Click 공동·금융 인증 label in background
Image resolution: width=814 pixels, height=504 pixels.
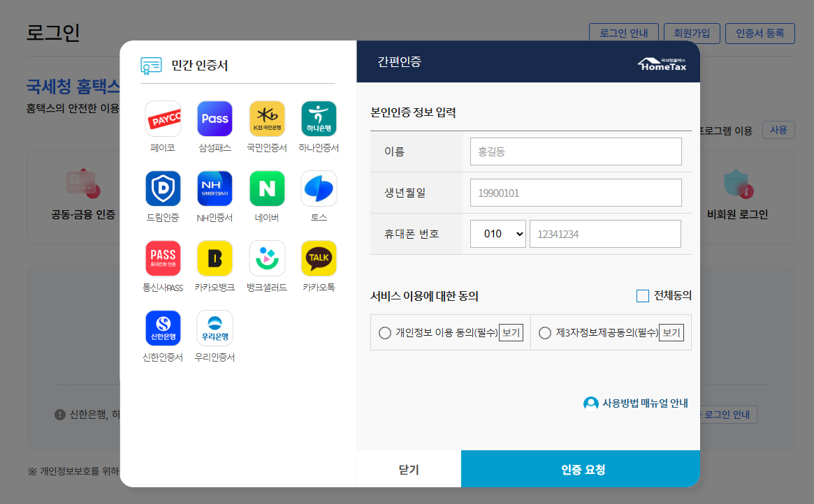coord(83,215)
